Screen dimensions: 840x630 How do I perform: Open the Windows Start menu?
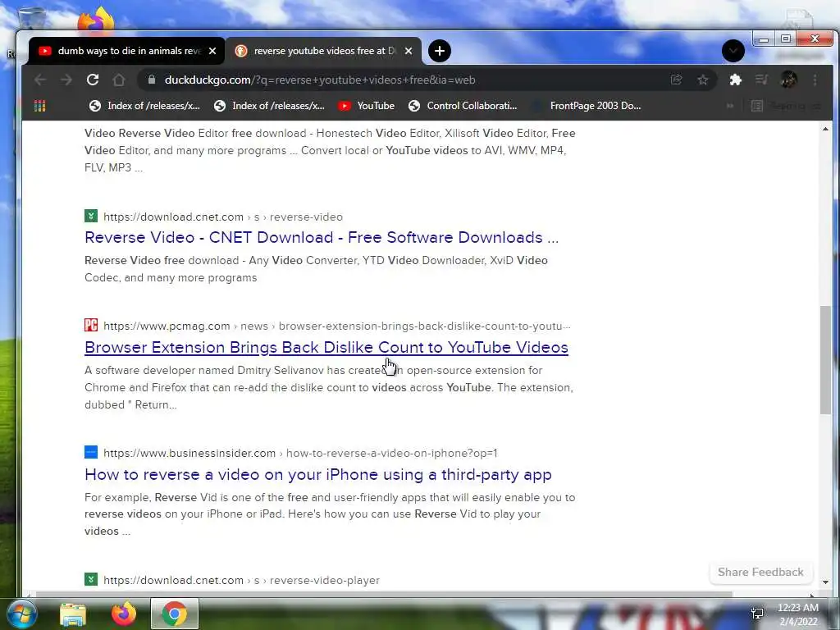21,614
